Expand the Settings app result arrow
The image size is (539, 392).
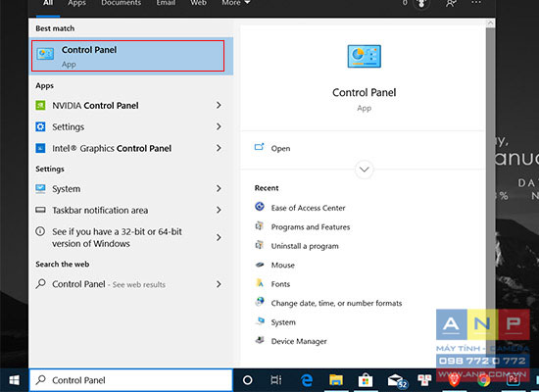pyautogui.click(x=219, y=126)
